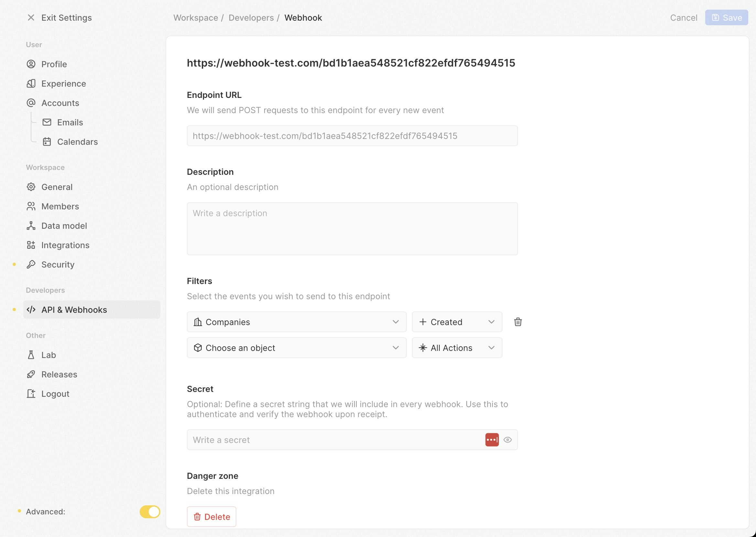The image size is (756, 537).
Task: Open Integrations using its grid icon
Action: (x=31, y=245)
